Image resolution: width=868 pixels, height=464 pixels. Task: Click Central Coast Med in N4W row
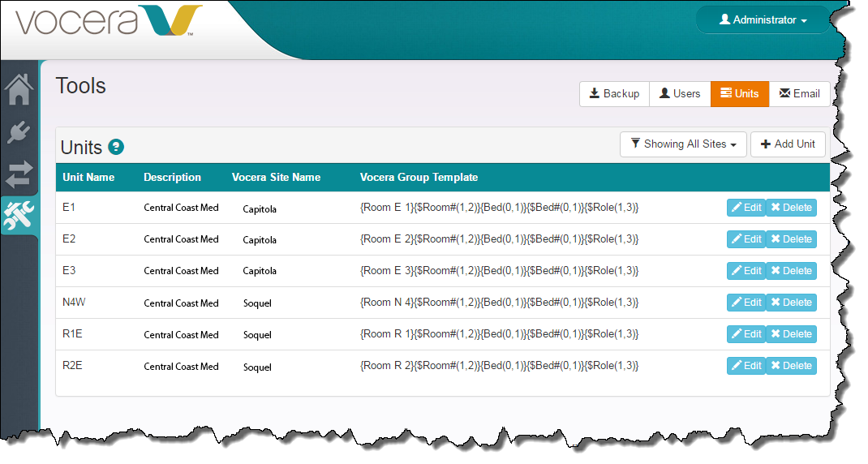(x=181, y=303)
